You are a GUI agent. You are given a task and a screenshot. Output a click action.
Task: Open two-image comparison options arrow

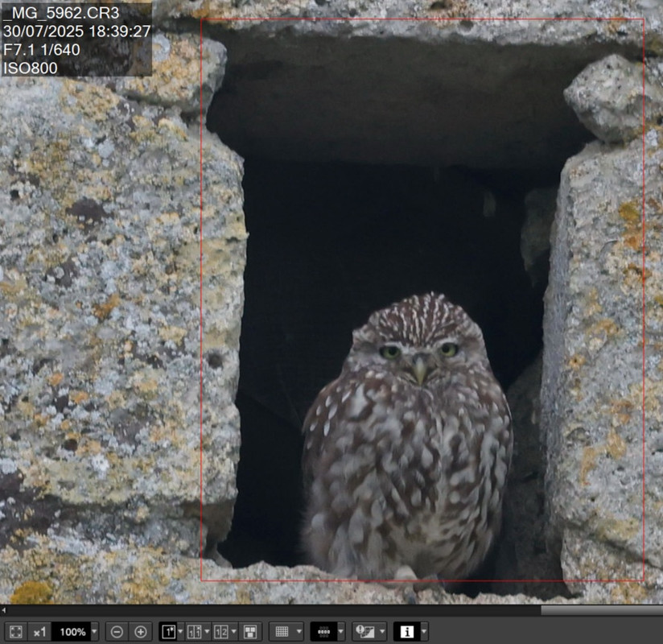(234, 632)
